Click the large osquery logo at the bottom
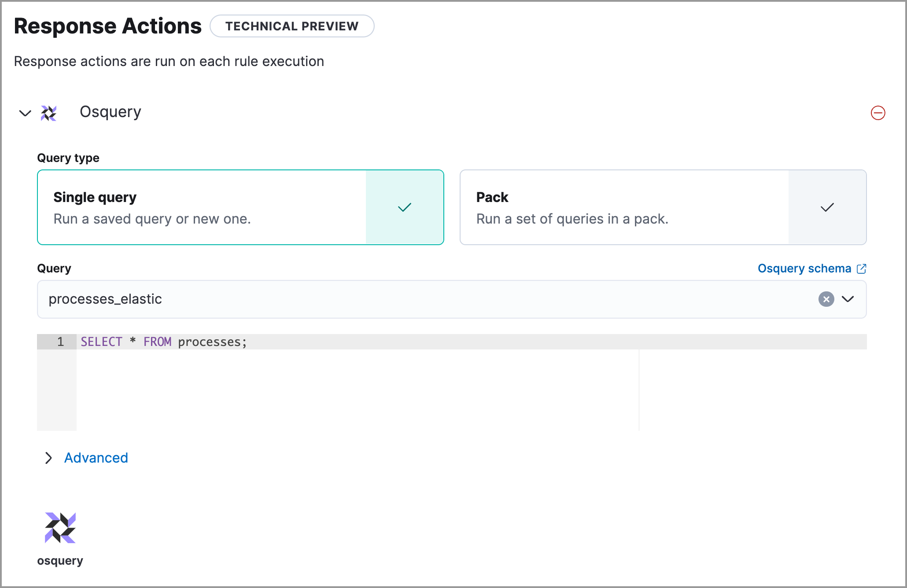This screenshot has height=588, width=907. pos(60,527)
